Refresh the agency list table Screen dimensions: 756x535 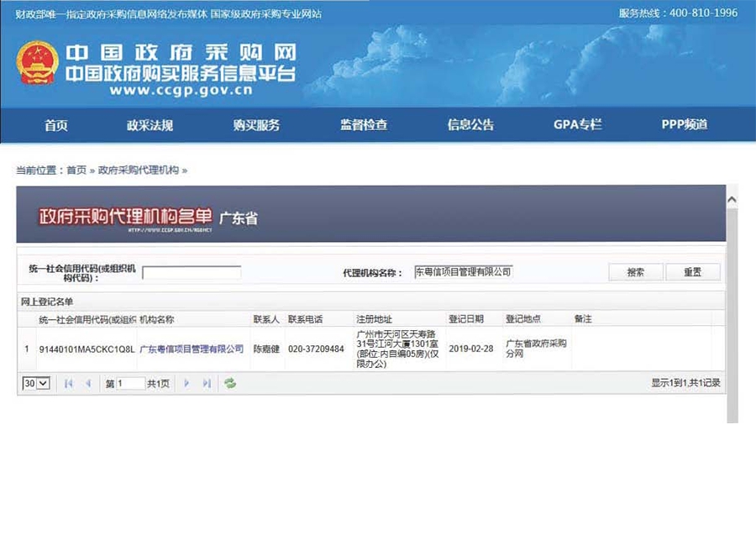point(230,383)
